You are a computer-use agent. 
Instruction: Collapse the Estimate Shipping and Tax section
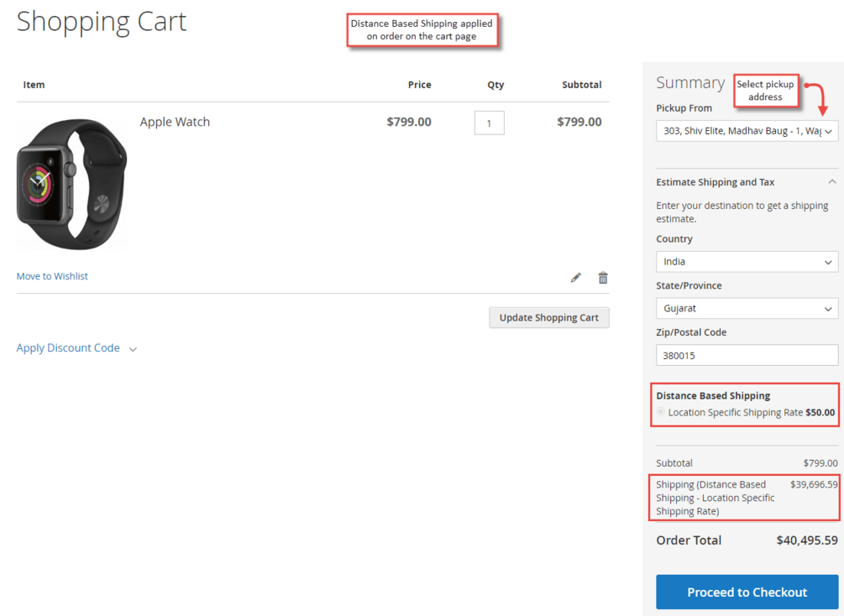(831, 182)
